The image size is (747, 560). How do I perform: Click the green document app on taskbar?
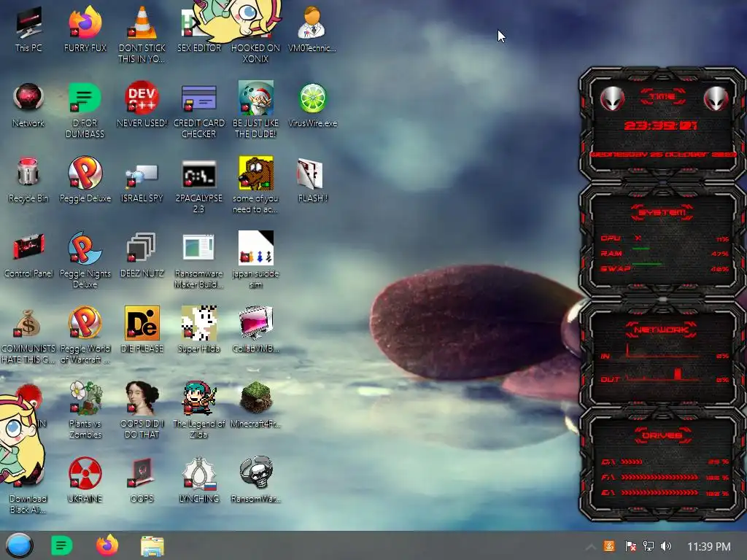(62, 545)
